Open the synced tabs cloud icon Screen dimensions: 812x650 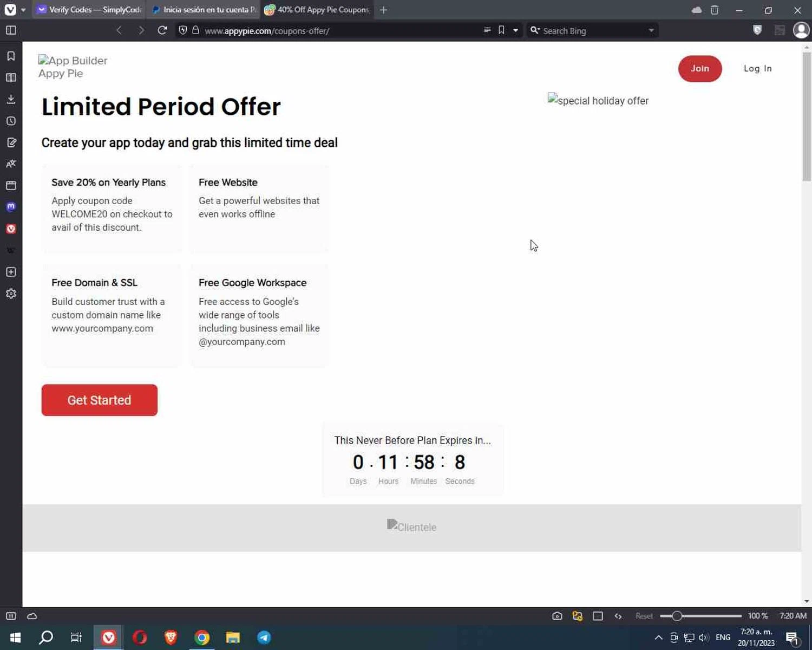pyautogui.click(x=697, y=10)
